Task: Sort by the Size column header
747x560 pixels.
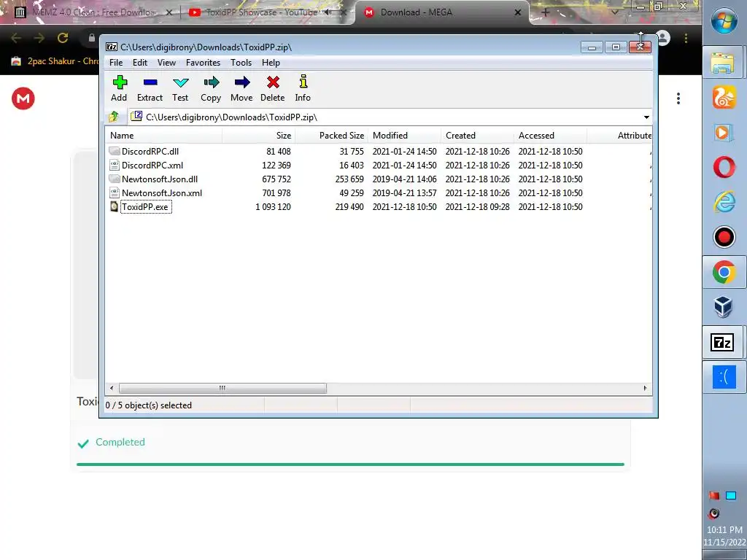Action: (259, 135)
